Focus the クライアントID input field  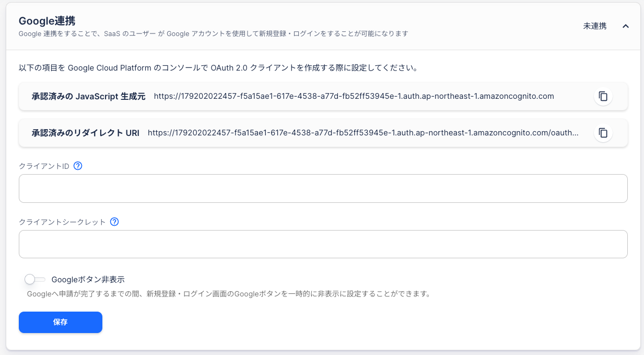(x=323, y=188)
